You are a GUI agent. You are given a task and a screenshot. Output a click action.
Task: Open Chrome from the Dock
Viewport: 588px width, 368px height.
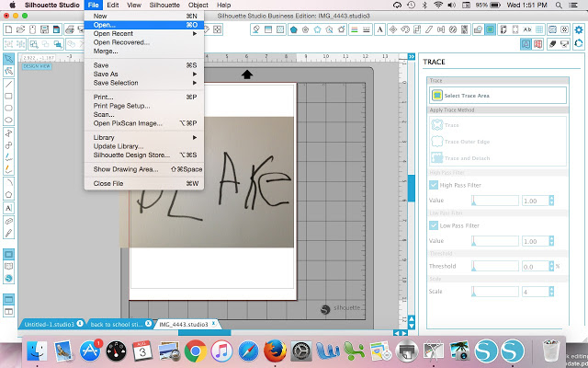(x=196, y=351)
